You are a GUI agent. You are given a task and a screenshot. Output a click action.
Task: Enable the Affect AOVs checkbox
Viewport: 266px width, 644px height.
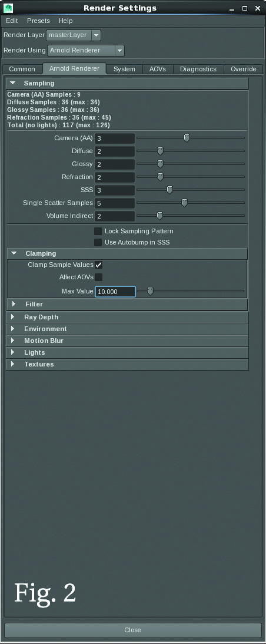[98, 278]
